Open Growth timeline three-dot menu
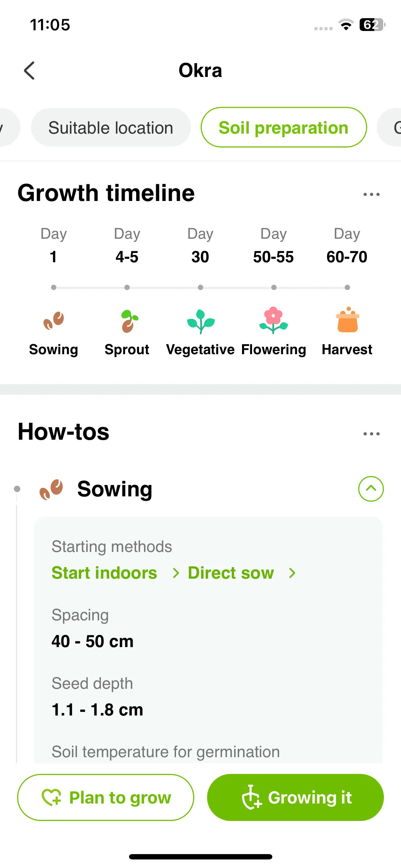 pyautogui.click(x=371, y=194)
